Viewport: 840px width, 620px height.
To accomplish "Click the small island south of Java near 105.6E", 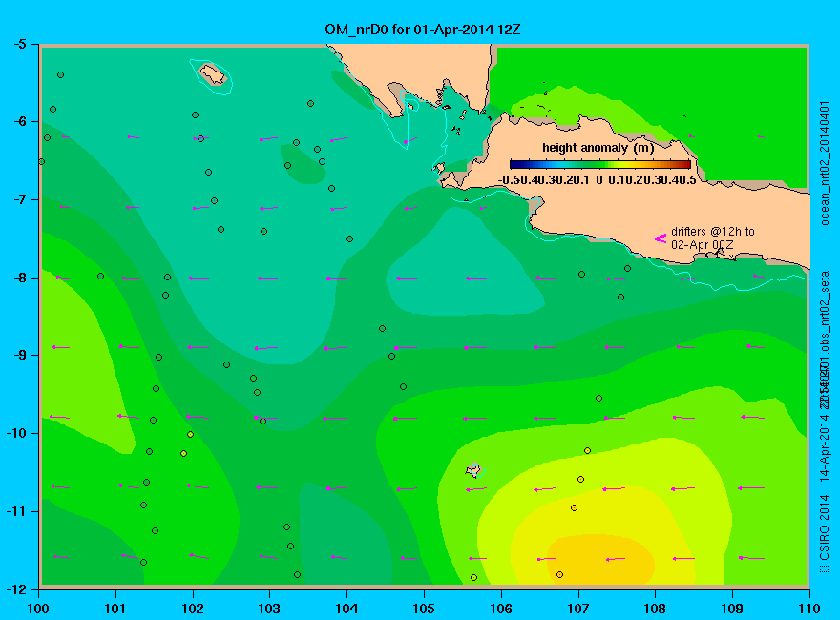I will [473, 470].
